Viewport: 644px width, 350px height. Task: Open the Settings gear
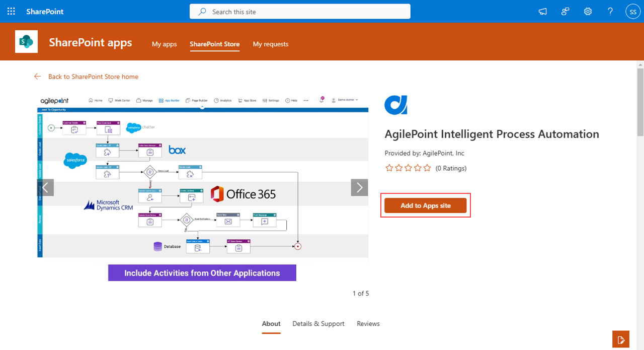tap(588, 12)
